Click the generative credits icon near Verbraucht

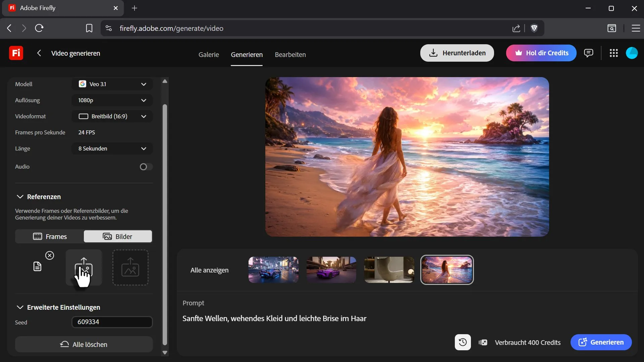point(483,342)
